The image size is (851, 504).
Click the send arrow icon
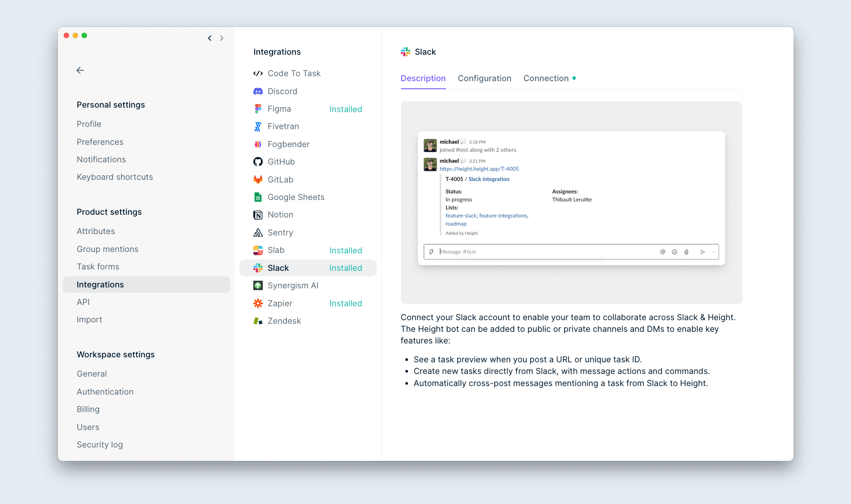coord(703,252)
